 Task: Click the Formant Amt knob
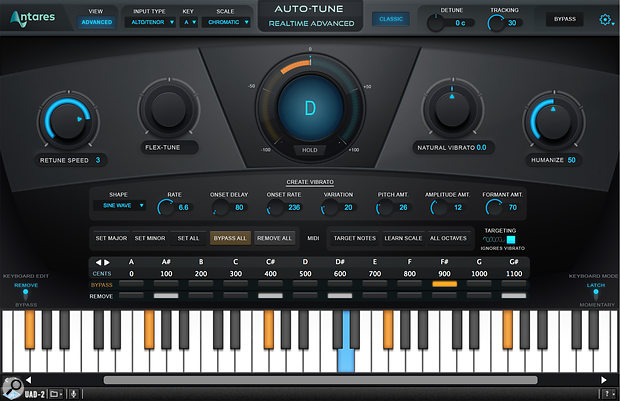494,207
